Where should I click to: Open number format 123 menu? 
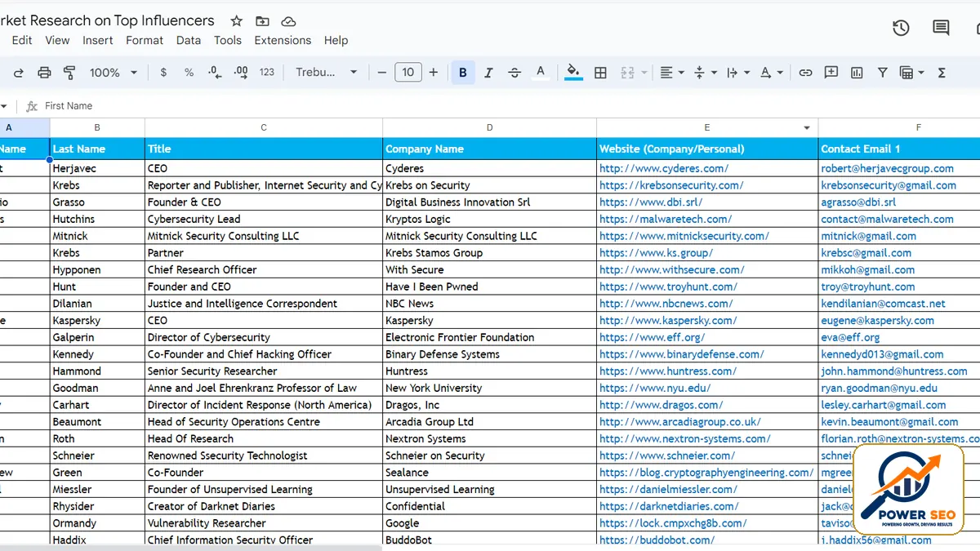coord(267,73)
